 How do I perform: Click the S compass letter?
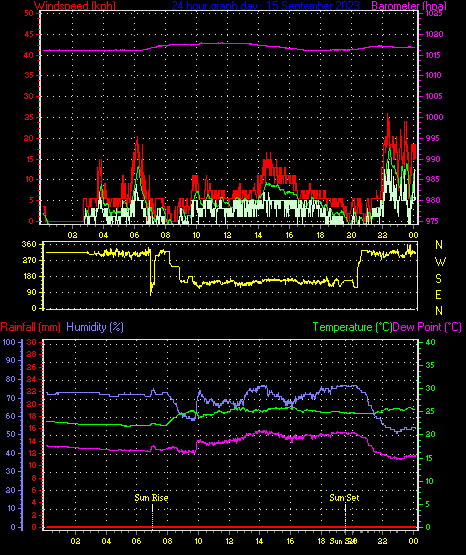(x=439, y=279)
